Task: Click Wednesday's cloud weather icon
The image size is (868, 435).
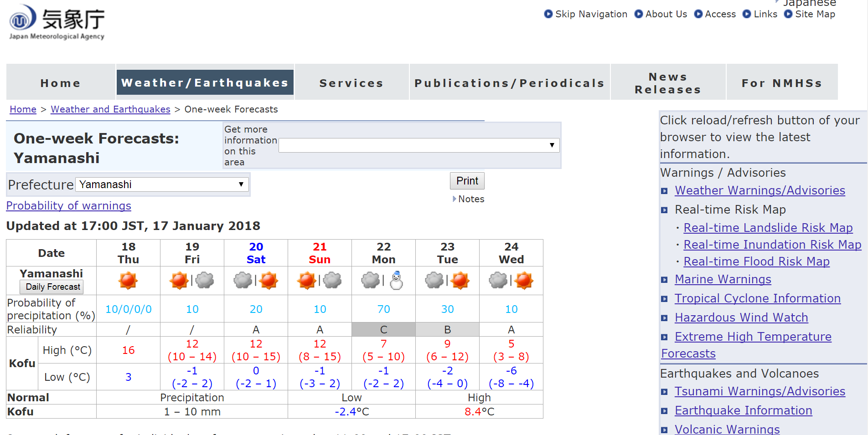Action: 498,281
